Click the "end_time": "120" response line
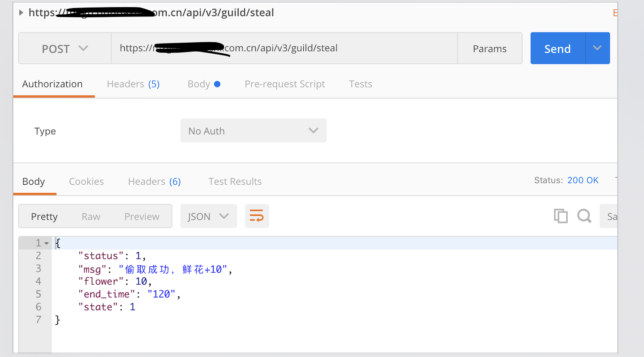The width and height of the screenshot is (644, 357). click(x=130, y=294)
